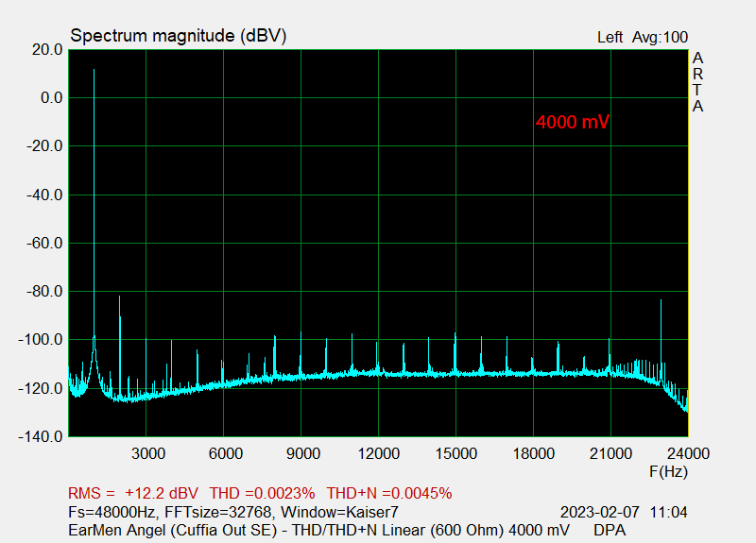
Task: Click the tall spur peak near 23 kHz
Action: click(661, 301)
